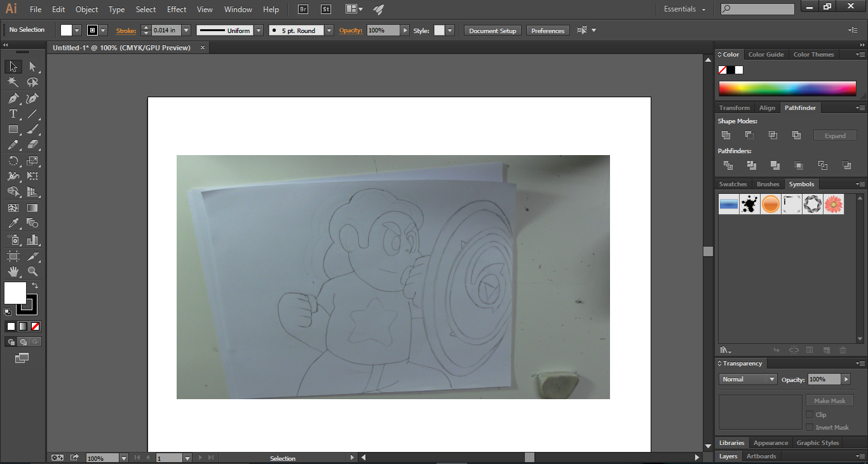
Task: Click the Divide pathfinder icon
Action: [728, 165]
